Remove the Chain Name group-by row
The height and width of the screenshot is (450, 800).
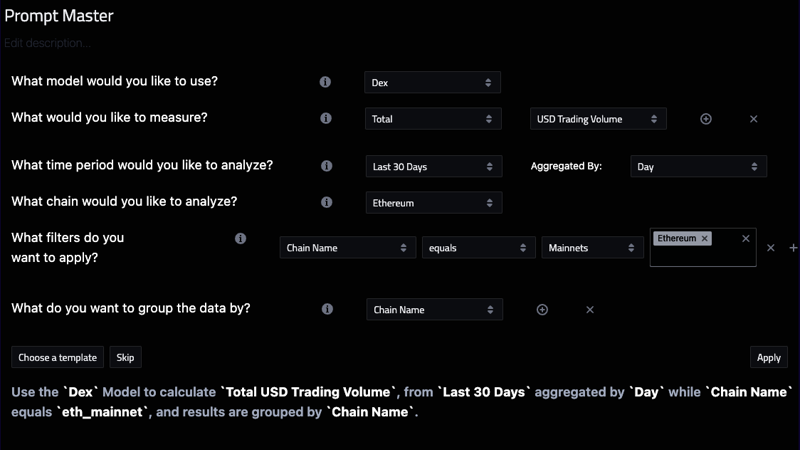coord(590,310)
